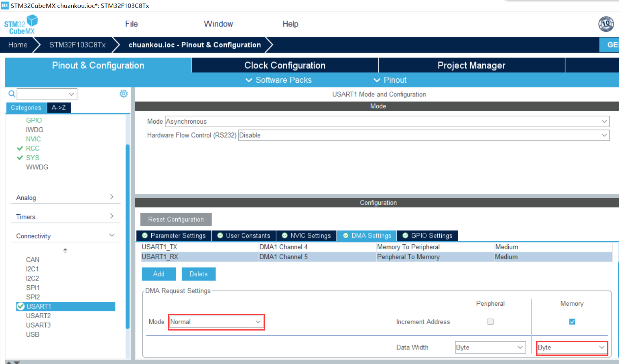Open Memory Data Width dropdown
This screenshot has width=619, height=364.
(572, 347)
